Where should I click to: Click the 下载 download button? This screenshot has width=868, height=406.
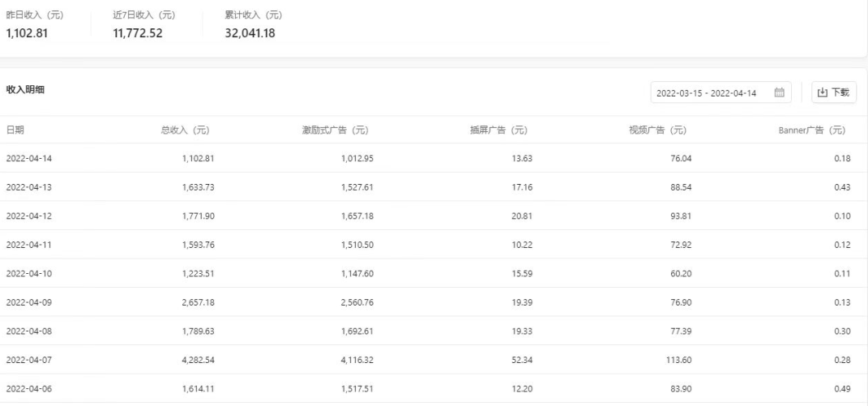(834, 92)
